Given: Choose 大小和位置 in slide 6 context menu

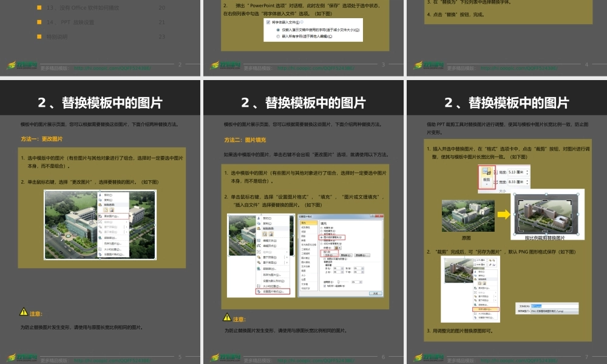Looking at the screenshot, I should click(x=272, y=286).
